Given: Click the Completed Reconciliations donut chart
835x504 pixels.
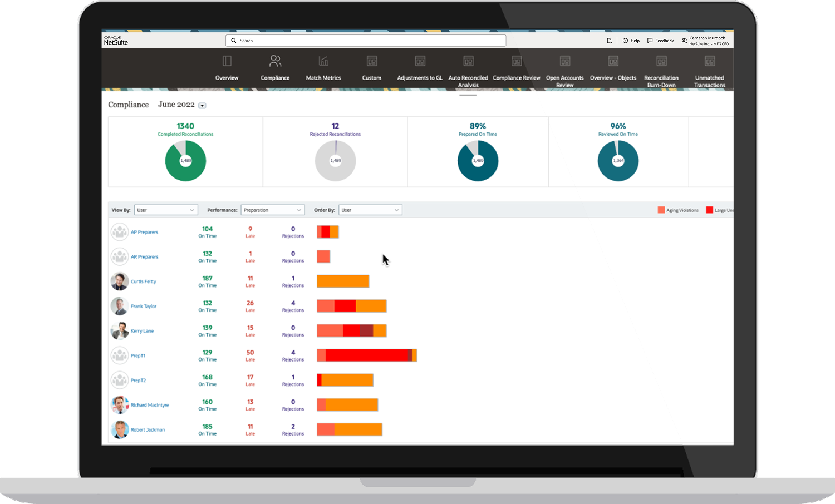Looking at the screenshot, I should pyautogui.click(x=185, y=161).
